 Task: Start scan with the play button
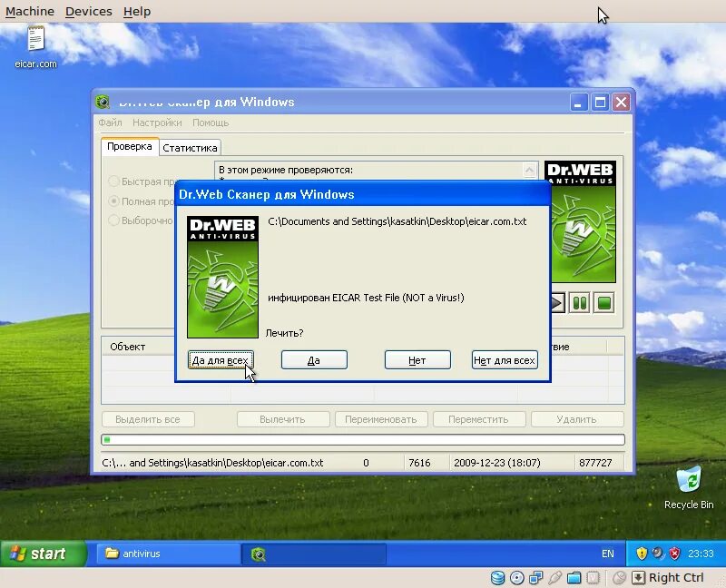557,303
